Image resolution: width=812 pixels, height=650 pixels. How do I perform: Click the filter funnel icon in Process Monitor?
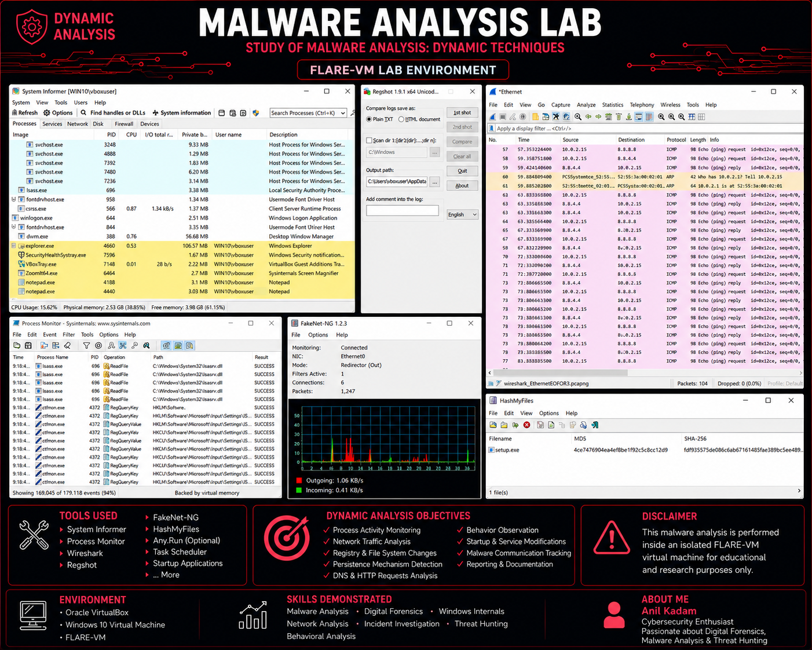click(86, 346)
